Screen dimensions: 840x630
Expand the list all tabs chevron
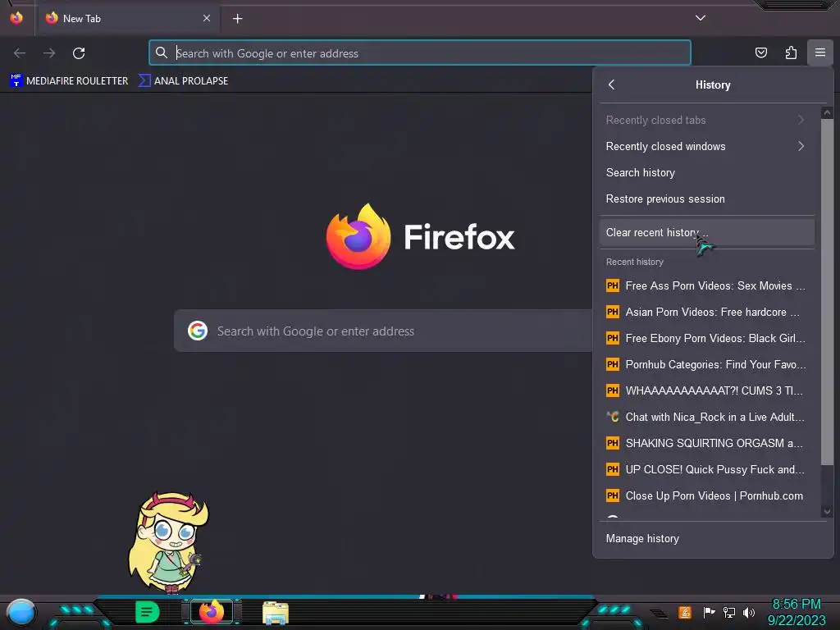click(701, 18)
